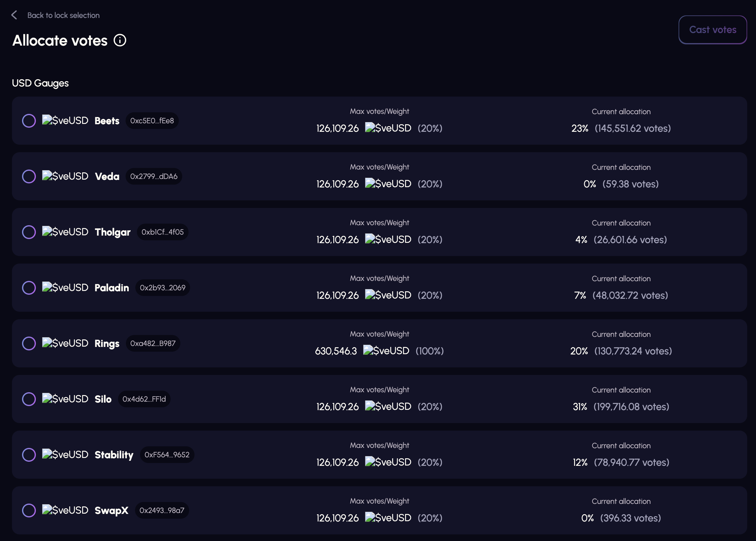Click the SwapX address chip 0x2493...98a7
The width and height of the screenshot is (756, 541).
click(x=162, y=510)
